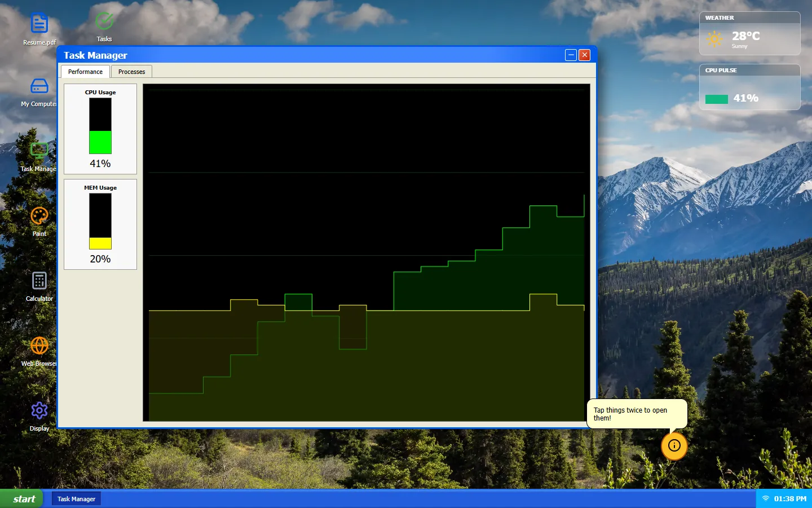
Task: Select the Task Manager desktop icon
Action: pyautogui.click(x=39, y=157)
